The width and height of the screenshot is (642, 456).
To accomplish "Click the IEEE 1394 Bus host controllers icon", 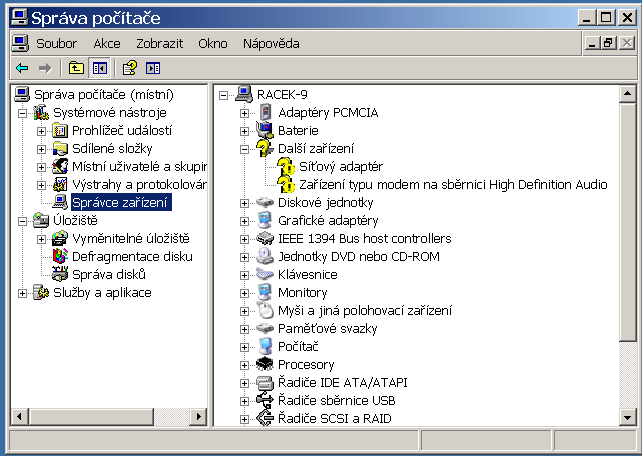I will (x=265, y=239).
